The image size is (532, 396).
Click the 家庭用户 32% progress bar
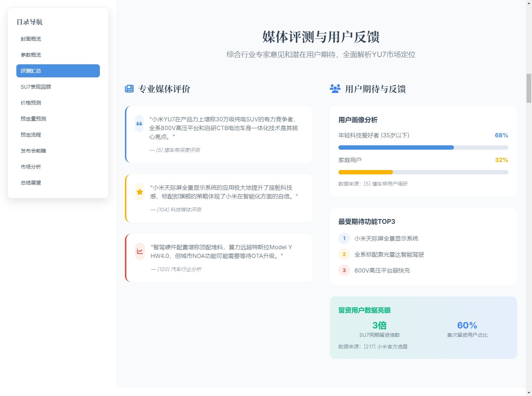coord(423,172)
